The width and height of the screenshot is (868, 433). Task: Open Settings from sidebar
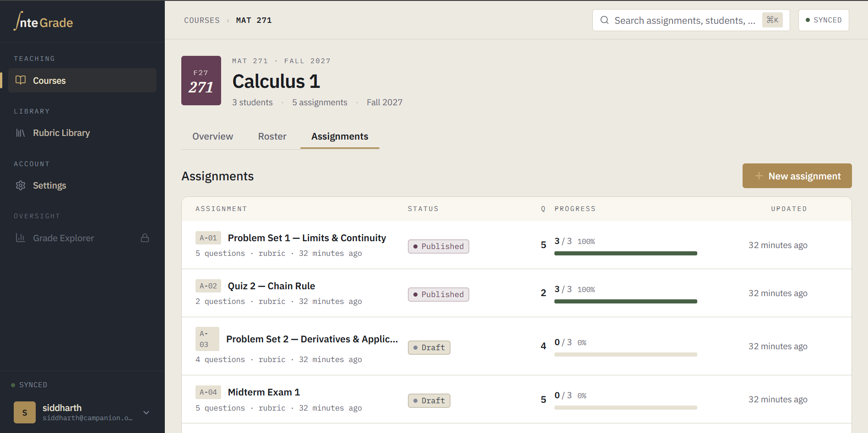(x=82, y=185)
